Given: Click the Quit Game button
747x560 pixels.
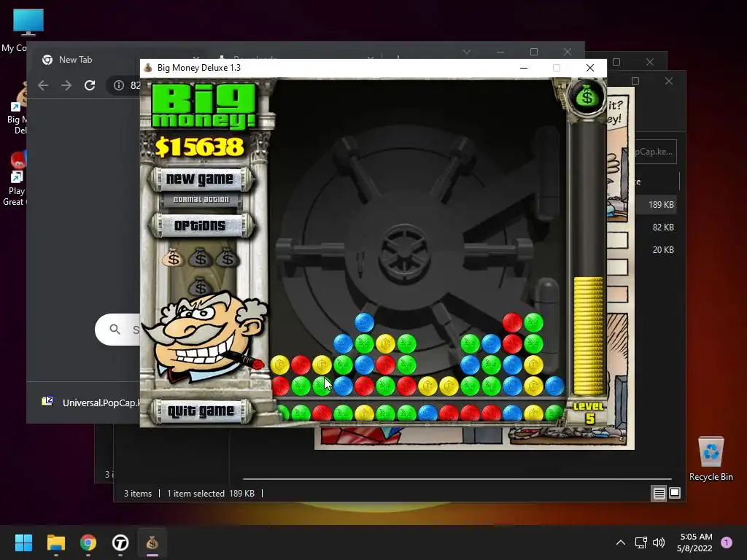Looking at the screenshot, I should (200, 411).
